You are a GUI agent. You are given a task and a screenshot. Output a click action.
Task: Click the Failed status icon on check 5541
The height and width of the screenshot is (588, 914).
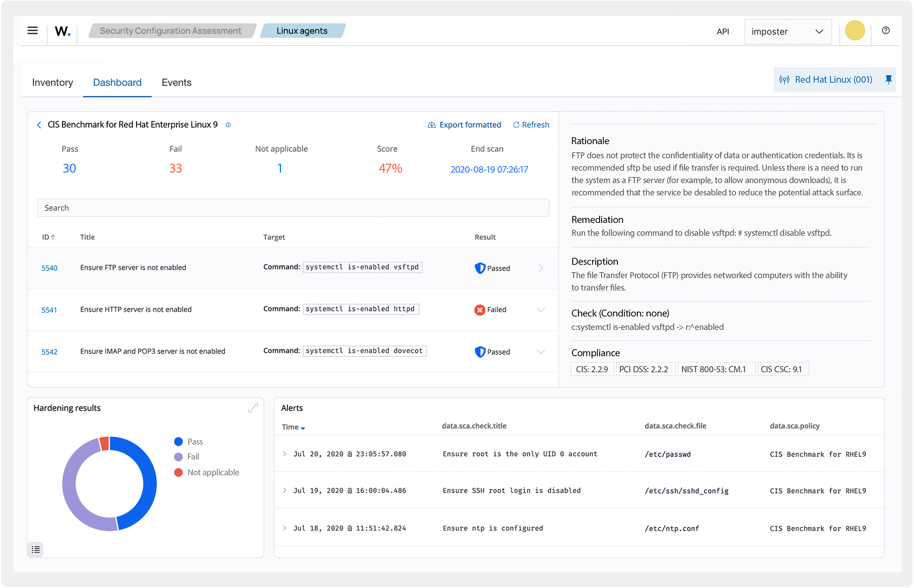(x=480, y=310)
